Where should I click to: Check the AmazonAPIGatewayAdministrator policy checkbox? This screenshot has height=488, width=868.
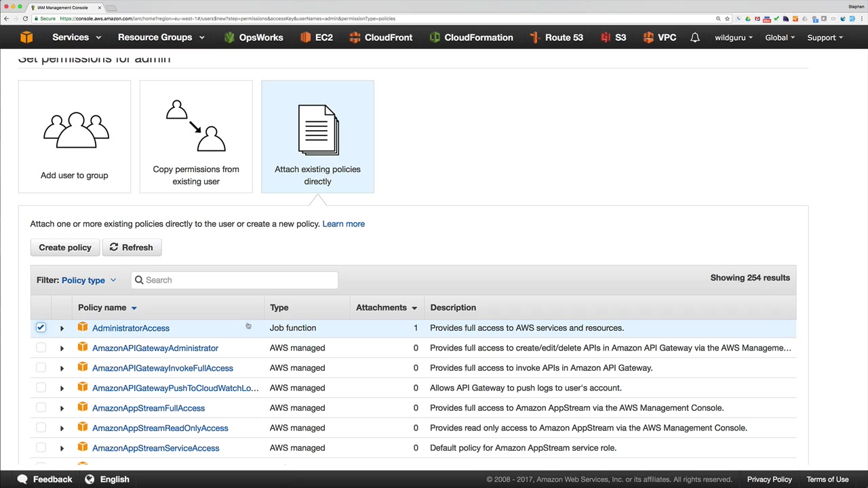[41, 348]
